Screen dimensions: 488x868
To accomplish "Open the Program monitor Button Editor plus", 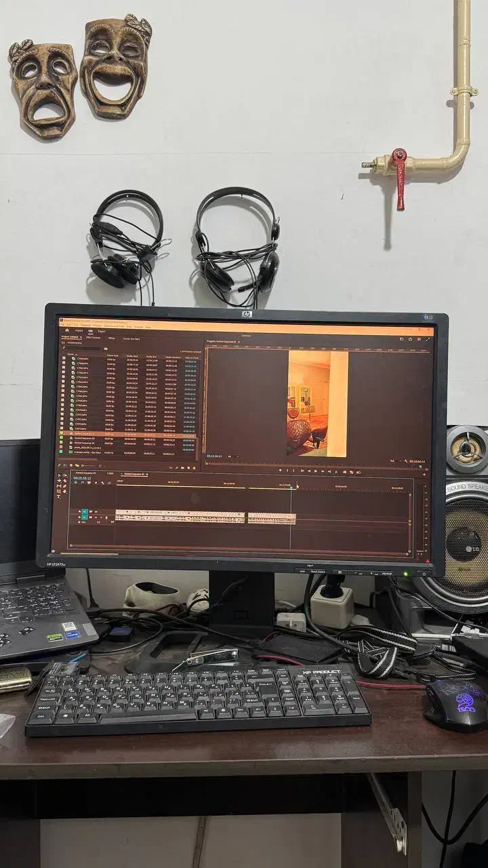I will [424, 475].
